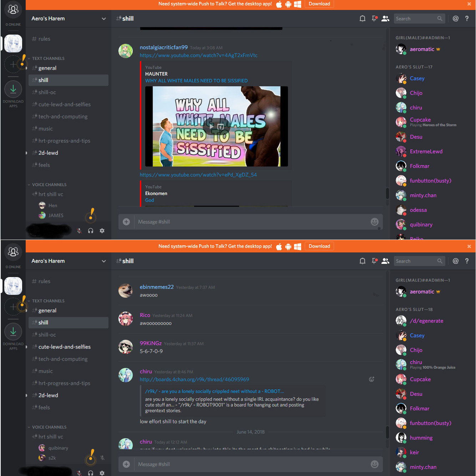Collapse VOICE CHANNELS category in upper window
Image resolution: width=476 pixels, height=476 pixels.
pos(47,185)
